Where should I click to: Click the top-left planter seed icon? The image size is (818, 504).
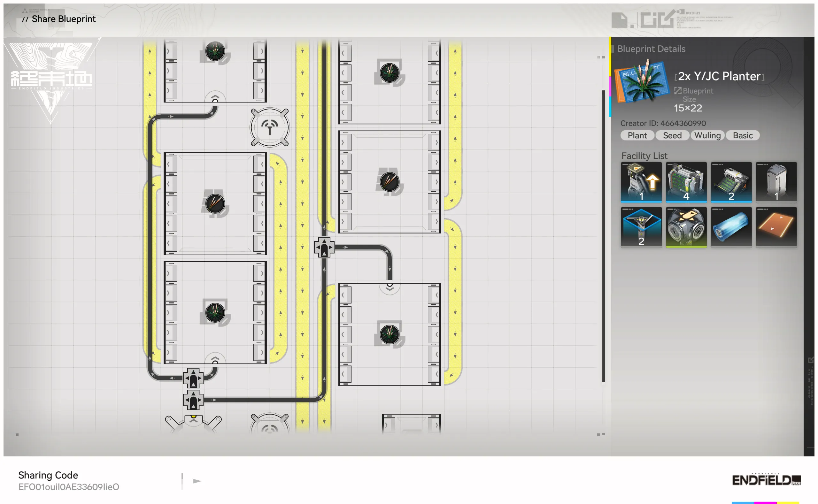215,51
